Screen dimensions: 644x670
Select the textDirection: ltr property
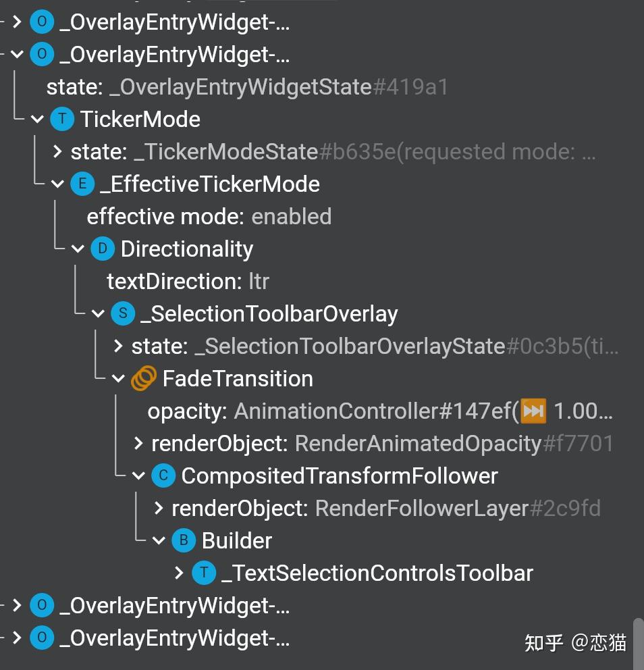pyautogui.click(x=188, y=281)
